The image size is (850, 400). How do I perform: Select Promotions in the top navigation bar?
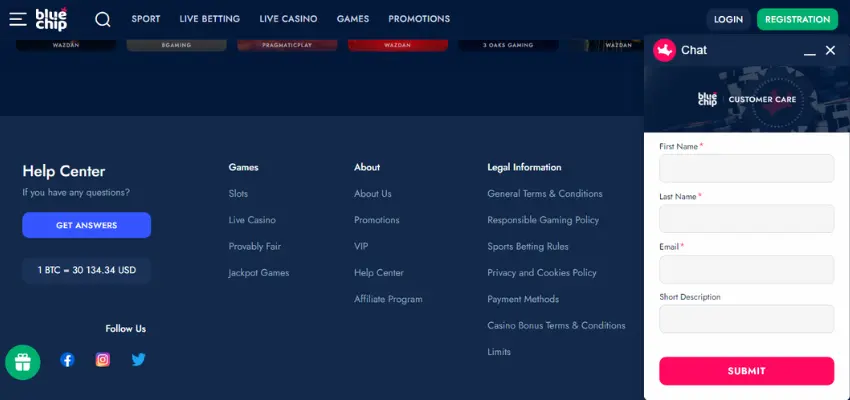(419, 19)
